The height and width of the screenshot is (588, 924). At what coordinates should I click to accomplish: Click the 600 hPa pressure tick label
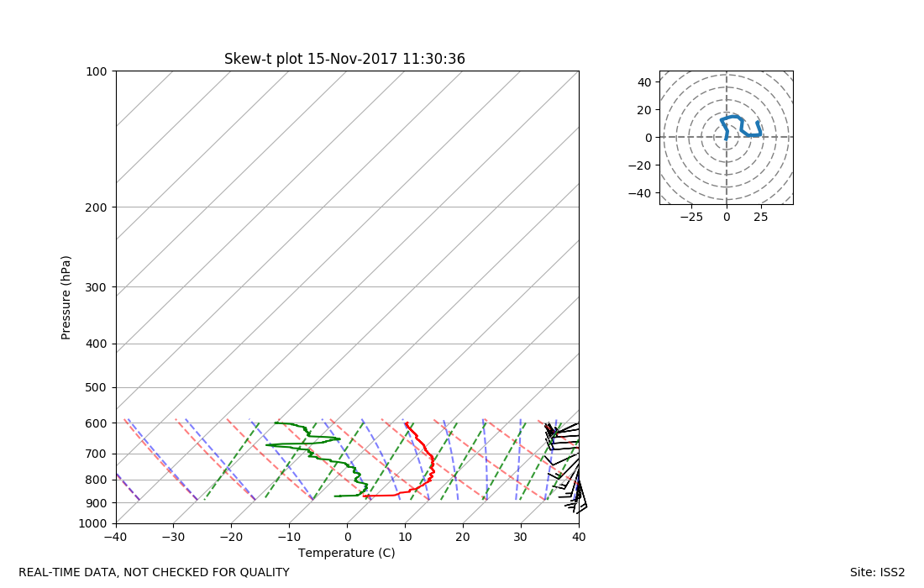[x=97, y=423]
